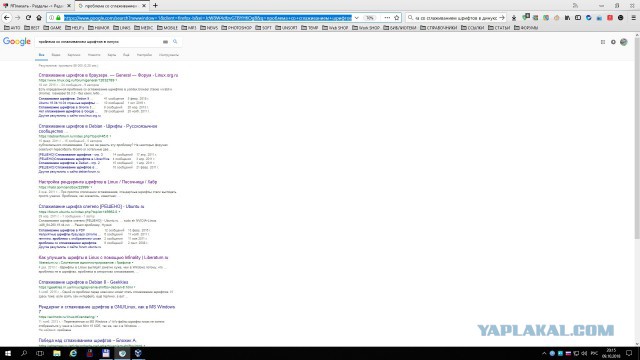Open the AVTO bookmarks folder
The width and height of the screenshot is (640, 360).
12,28
